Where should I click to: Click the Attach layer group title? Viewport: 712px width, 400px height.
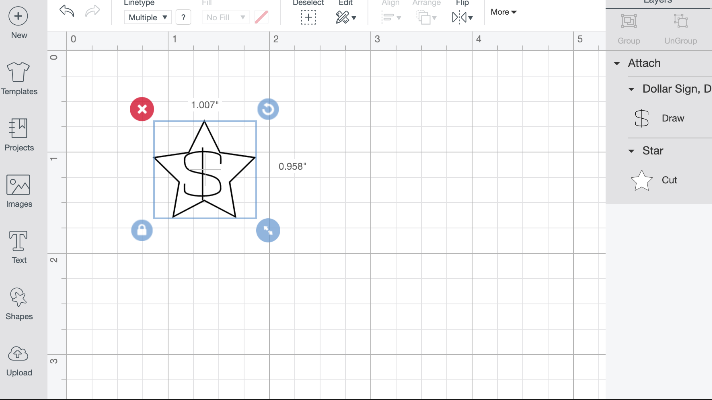click(x=644, y=64)
